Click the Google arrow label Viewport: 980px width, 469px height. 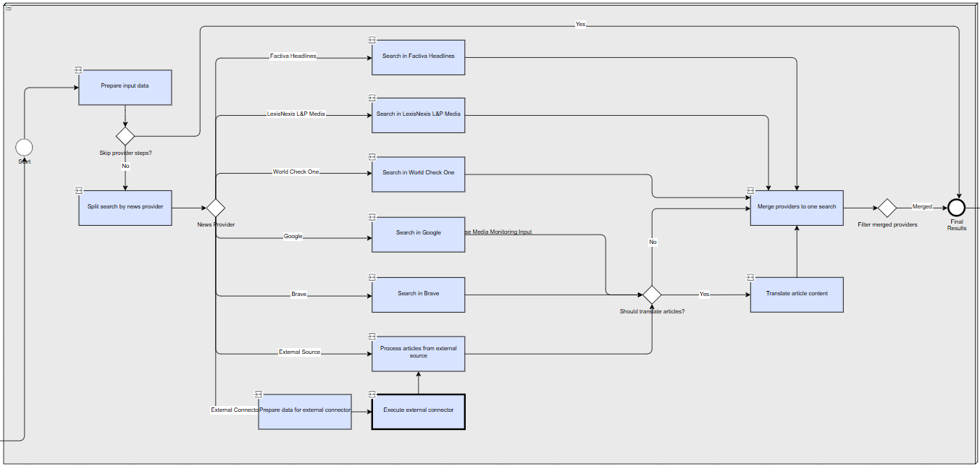coord(293,236)
